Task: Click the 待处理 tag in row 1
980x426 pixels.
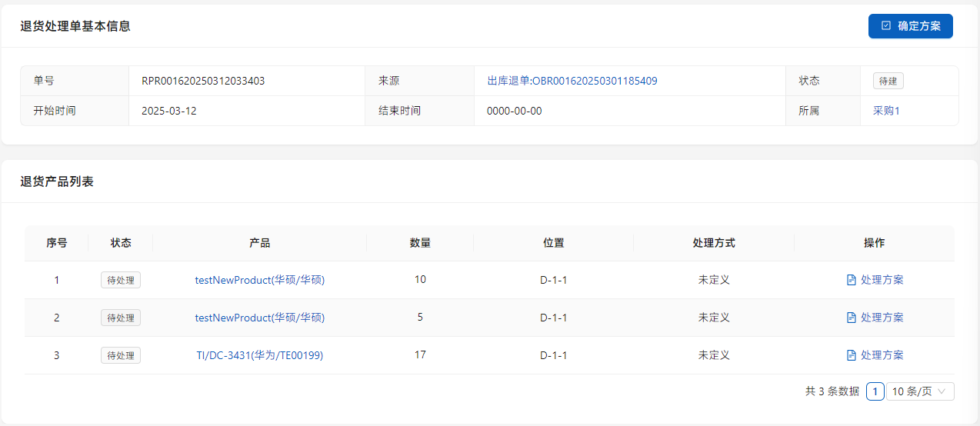Action: 121,280
